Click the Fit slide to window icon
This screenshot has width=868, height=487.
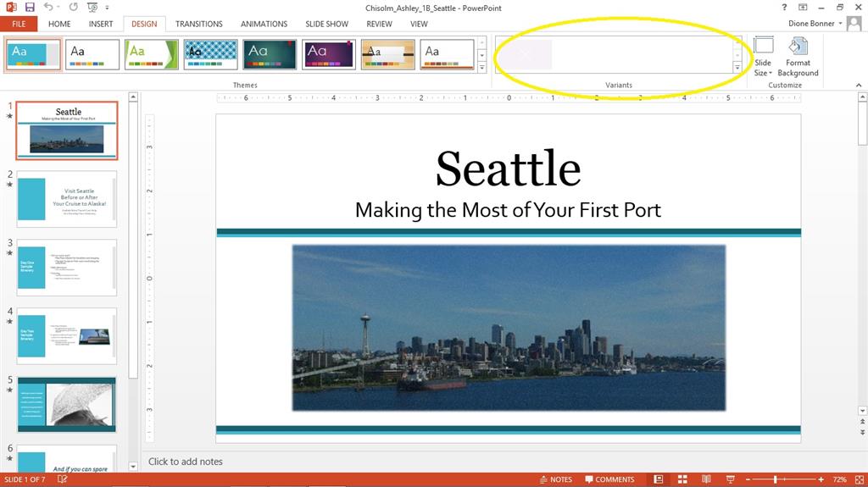click(860, 479)
